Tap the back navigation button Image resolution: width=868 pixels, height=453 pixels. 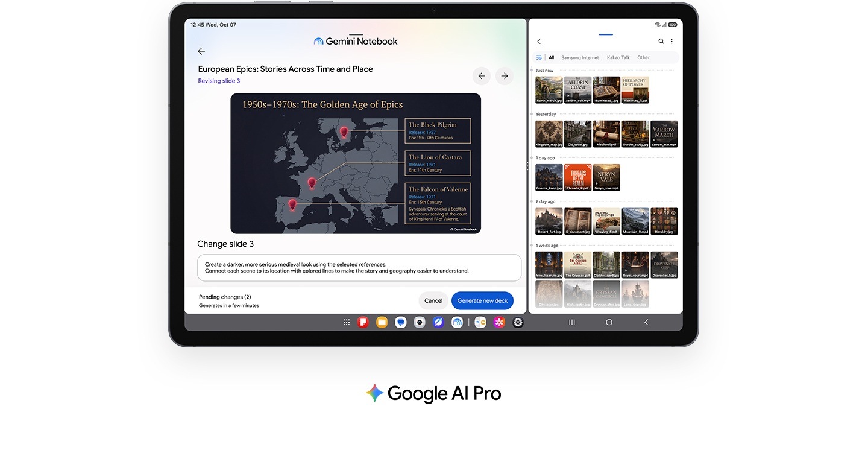646,323
